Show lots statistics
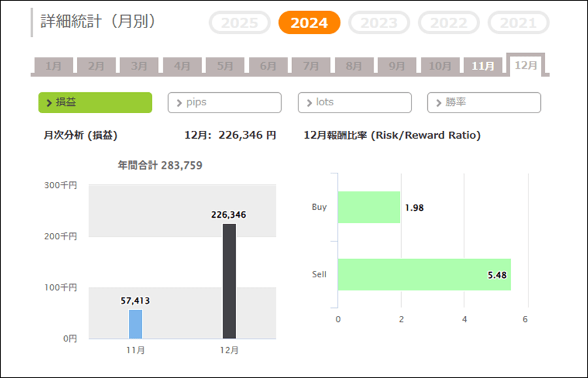The height and width of the screenshot is (378, 588). point(354,103)
